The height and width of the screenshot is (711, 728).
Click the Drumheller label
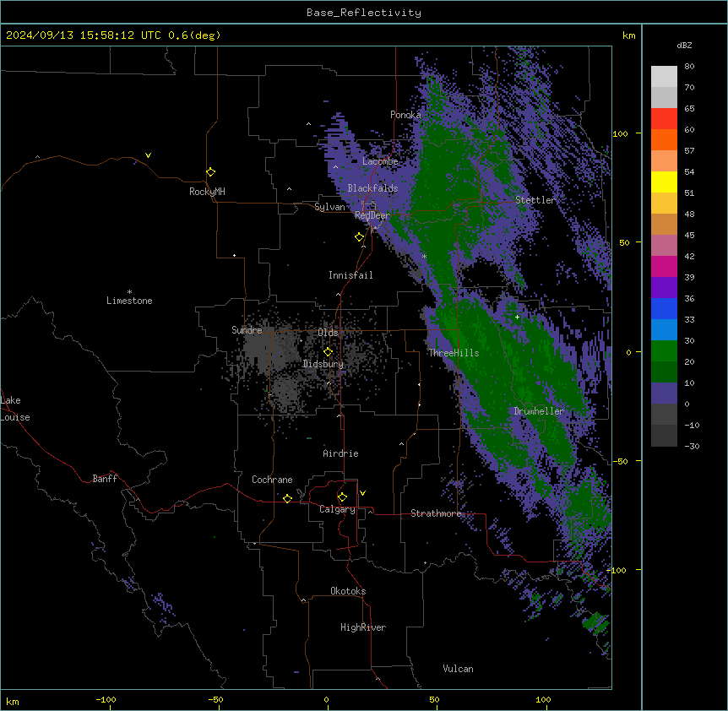(539, 411)
